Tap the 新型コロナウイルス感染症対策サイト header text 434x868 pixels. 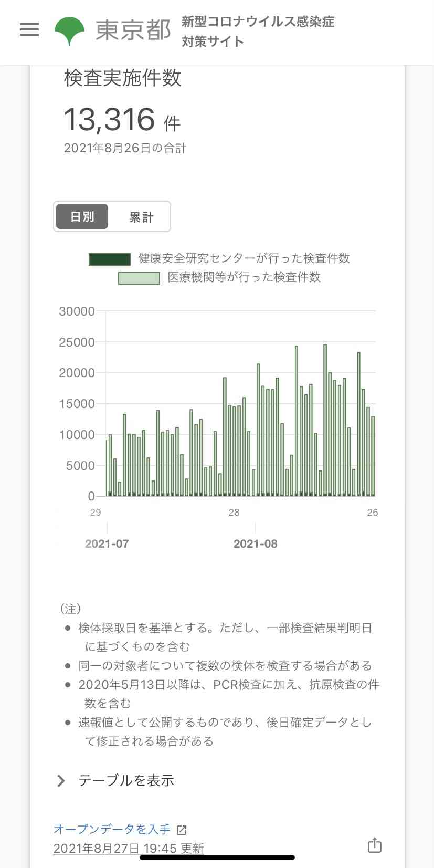coord(257,31)
